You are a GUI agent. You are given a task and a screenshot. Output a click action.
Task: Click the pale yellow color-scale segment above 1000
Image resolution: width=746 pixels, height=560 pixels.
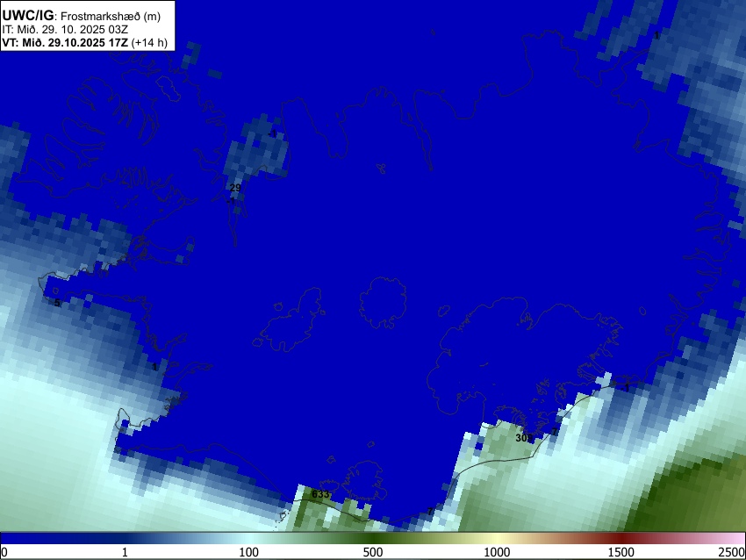(497, 539)
